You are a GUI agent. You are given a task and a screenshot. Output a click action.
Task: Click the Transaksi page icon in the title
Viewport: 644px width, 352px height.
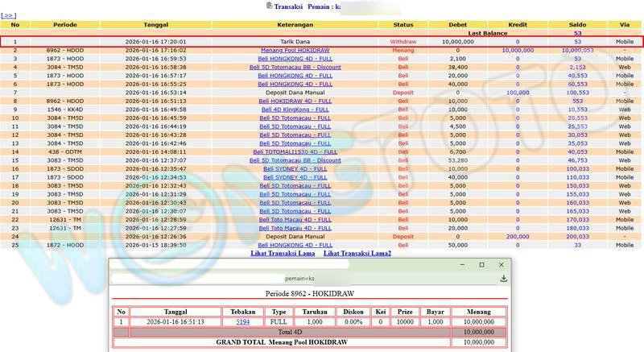coord(269,6)
